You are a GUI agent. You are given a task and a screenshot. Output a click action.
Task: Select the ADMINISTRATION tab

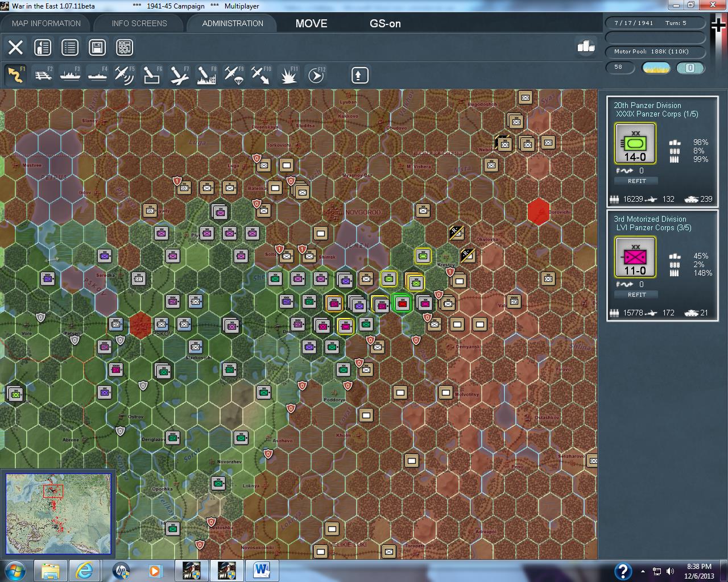click(233, 23)
